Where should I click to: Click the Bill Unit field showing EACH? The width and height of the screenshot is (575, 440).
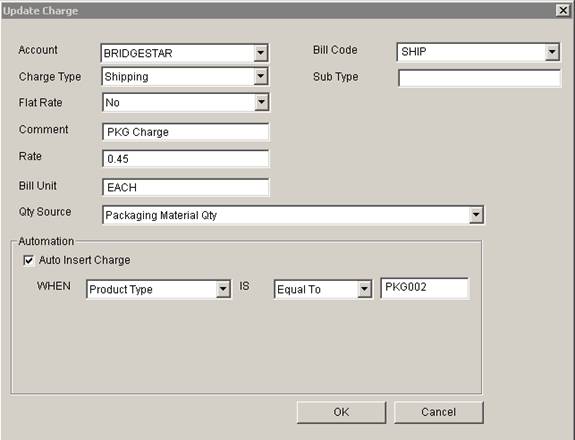coord(186,187)
